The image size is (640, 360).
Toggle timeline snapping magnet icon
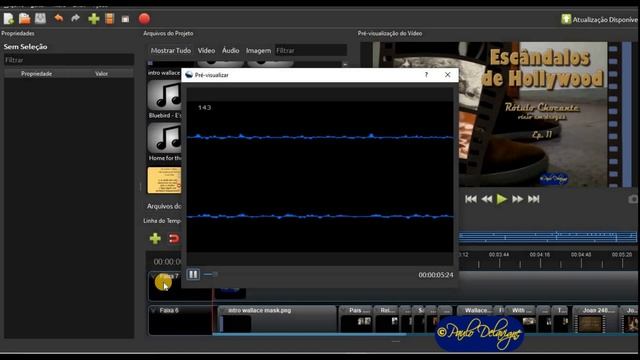point(174,239)
